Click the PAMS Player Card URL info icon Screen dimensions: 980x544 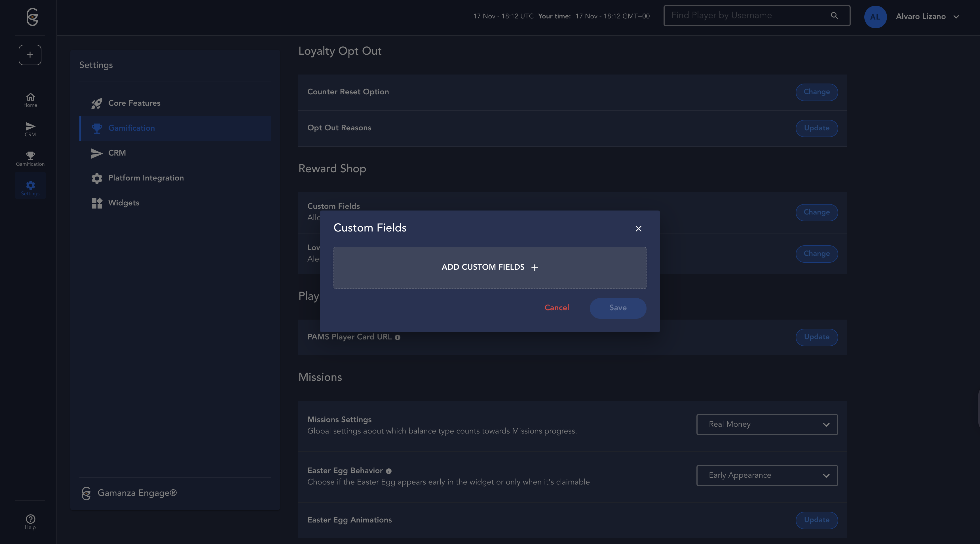(x=398, y=337)
